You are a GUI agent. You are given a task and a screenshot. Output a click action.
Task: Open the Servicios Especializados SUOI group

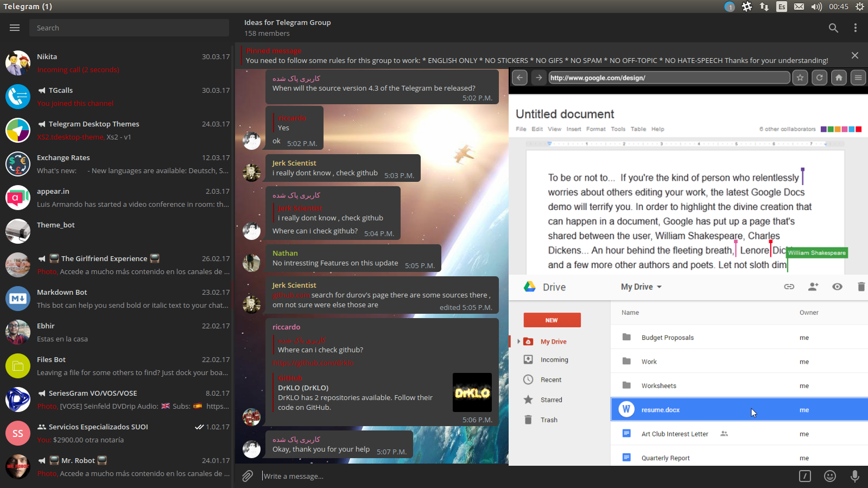[117, 433]
